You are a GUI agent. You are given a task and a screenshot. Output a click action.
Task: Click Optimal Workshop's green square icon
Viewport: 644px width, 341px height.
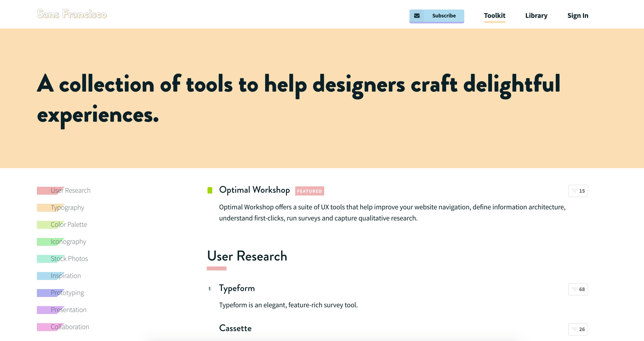[210, 190]
